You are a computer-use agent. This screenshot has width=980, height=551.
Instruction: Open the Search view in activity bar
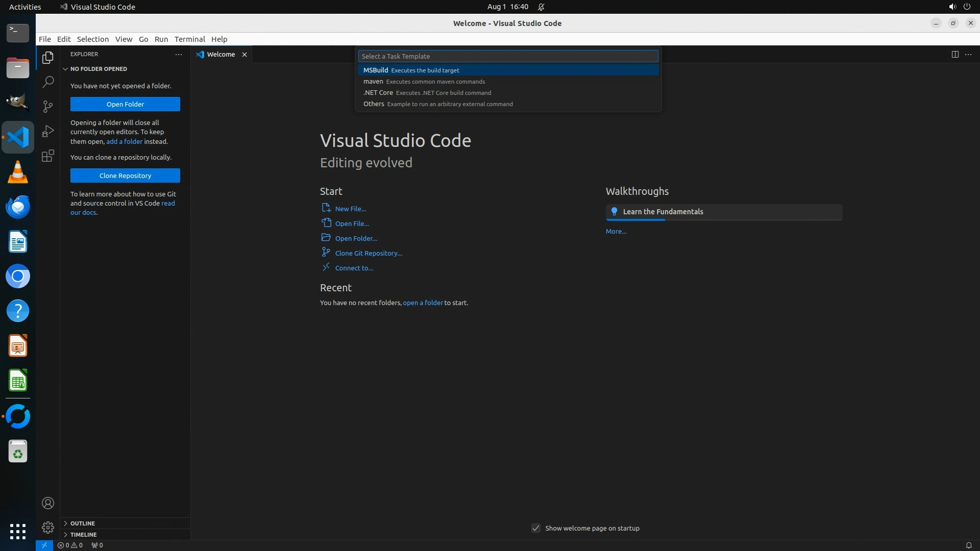(47, 82)
